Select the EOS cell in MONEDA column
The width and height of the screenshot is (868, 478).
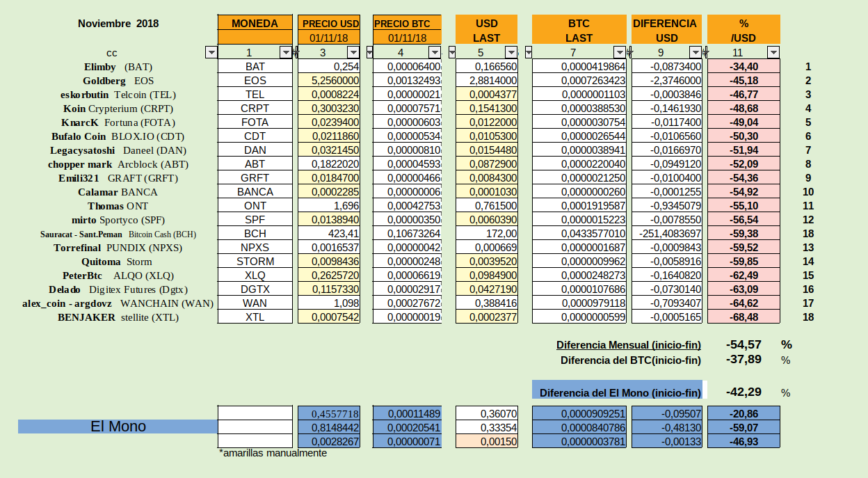255,80
